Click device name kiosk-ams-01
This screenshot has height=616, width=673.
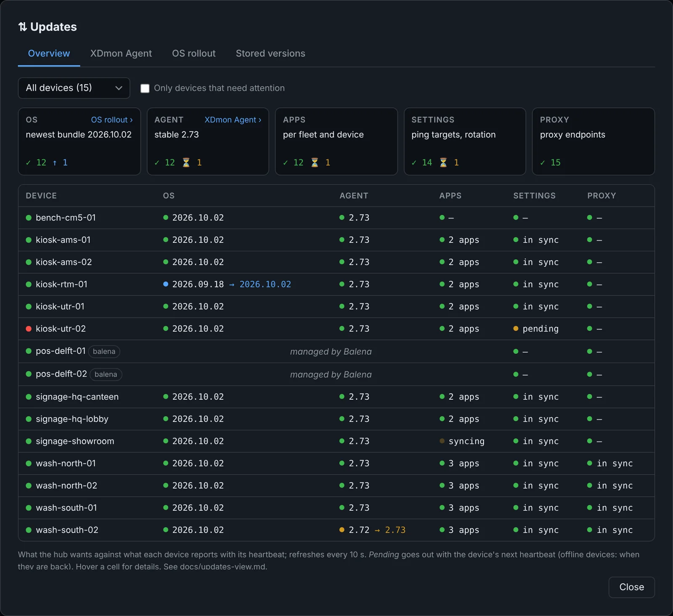(x=63, y=240)
